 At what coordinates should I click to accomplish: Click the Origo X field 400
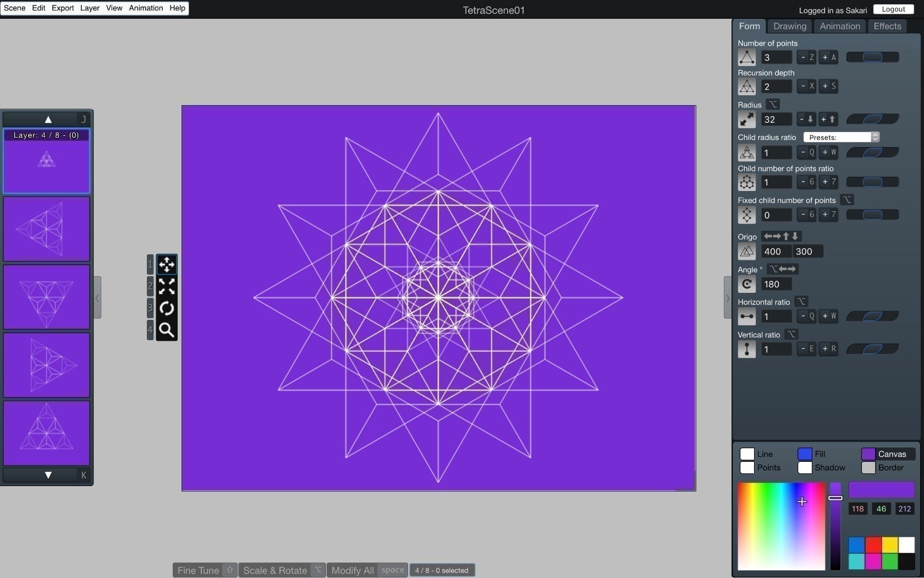point(777,252)
